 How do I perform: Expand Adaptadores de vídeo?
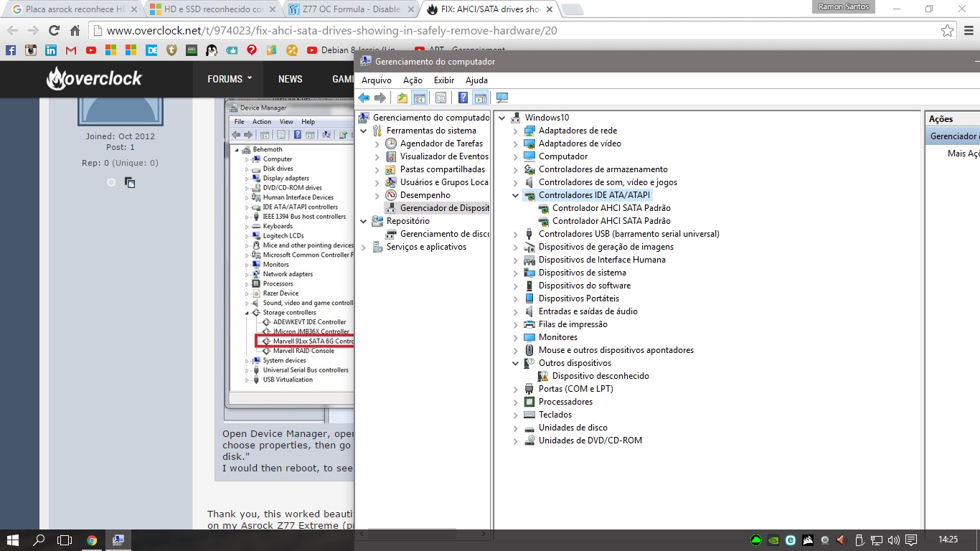click(515, 143)
